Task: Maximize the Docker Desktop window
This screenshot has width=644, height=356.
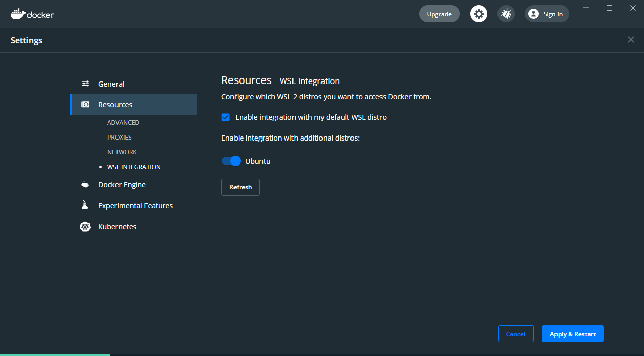Action: tap(609, 8)
